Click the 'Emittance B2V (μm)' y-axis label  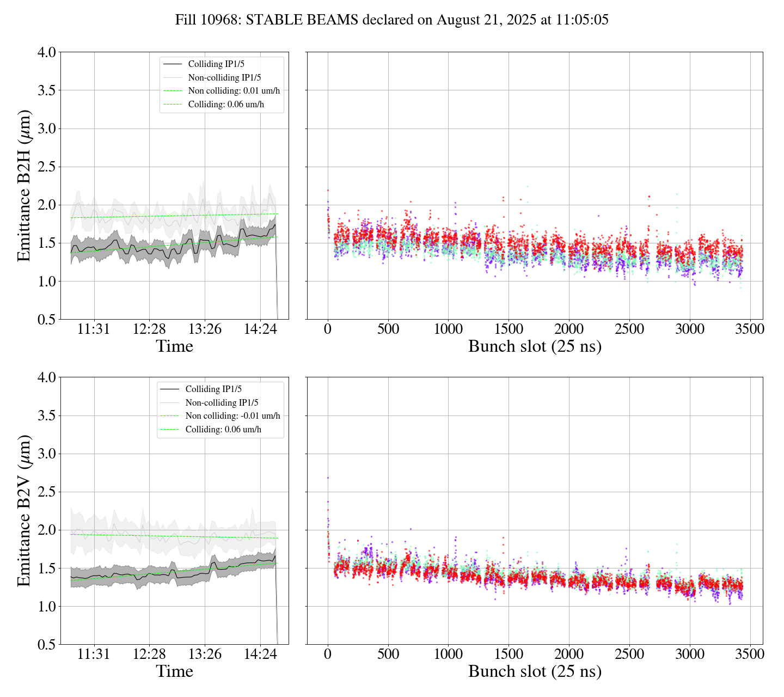[x=23, y=511]
